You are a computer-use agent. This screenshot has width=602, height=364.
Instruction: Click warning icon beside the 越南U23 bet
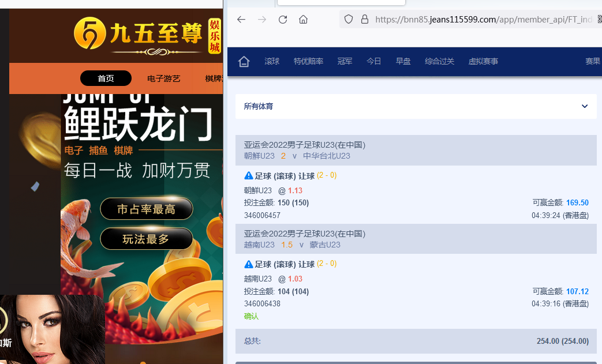[x=249, y=264]
